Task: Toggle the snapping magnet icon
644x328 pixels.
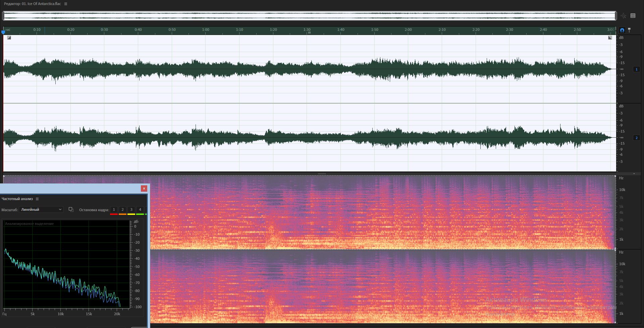Action: (622, 30)
